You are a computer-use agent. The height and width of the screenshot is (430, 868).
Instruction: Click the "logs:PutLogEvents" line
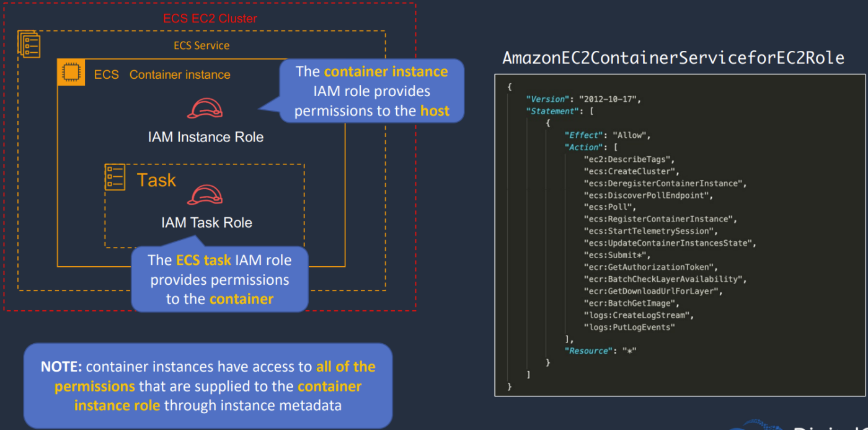pyautogui.click(x=629, y=327)
